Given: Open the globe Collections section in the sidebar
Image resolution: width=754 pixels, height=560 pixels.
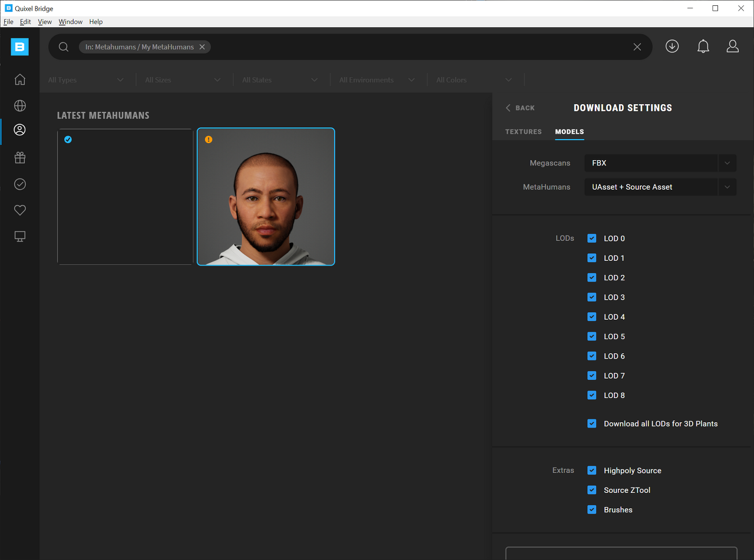Looking at the screenshot, I should (x=20, y=105).
